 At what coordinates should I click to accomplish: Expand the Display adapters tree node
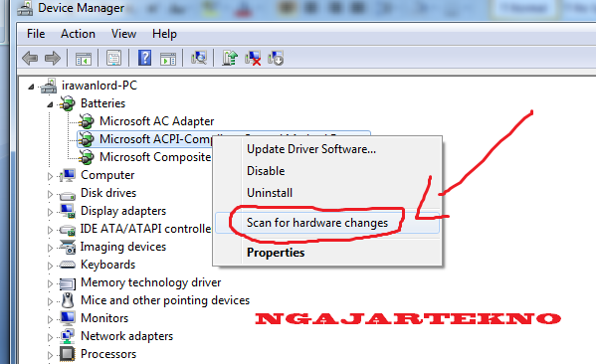[50, 212]
